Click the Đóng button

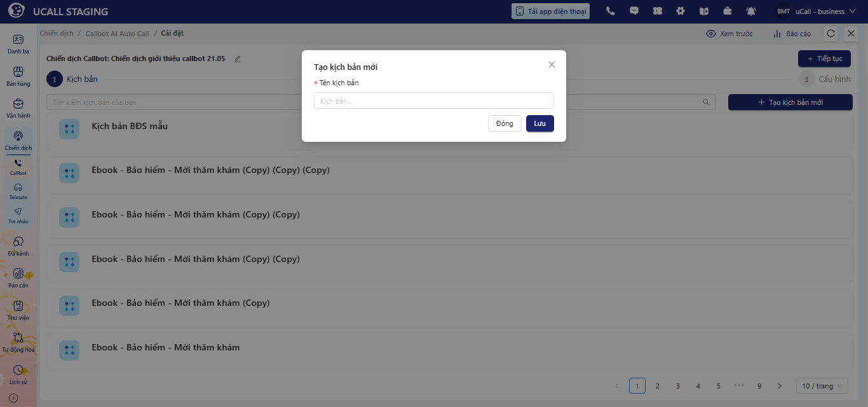[505, 123]
